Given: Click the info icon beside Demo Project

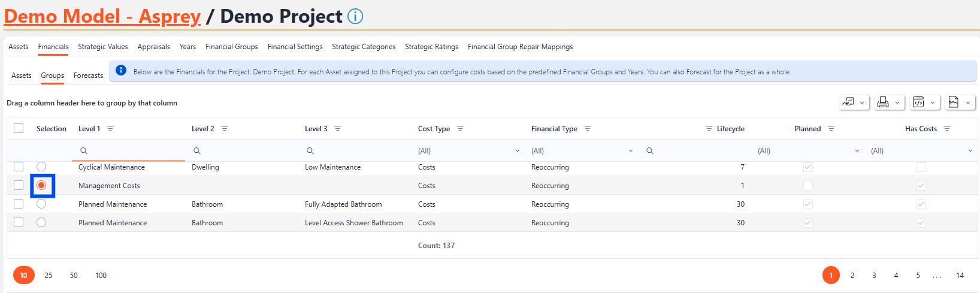Looking at the screenshot, I should pyautogui.click(x=355, y=16).
